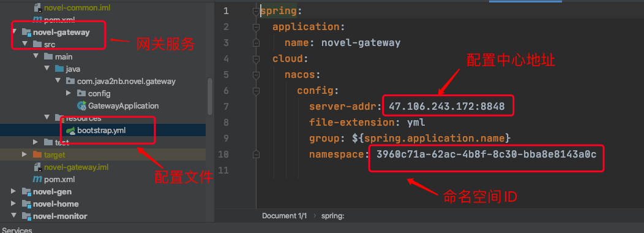Click the spring: breadcrumb item

[332, 216]
